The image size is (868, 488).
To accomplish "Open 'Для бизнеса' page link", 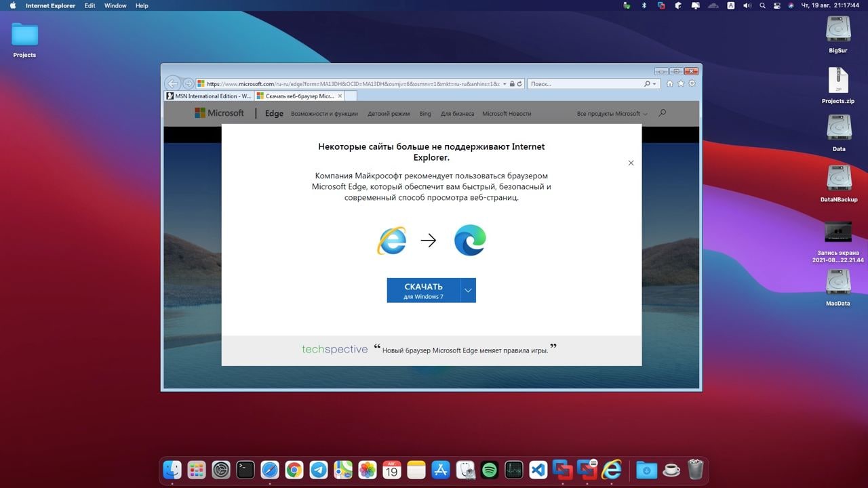I will (x=457, y=114).
